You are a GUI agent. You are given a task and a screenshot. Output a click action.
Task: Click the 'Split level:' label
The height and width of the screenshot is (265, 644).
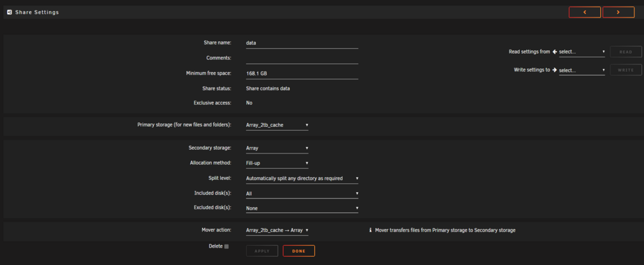(x=220, y=178)
